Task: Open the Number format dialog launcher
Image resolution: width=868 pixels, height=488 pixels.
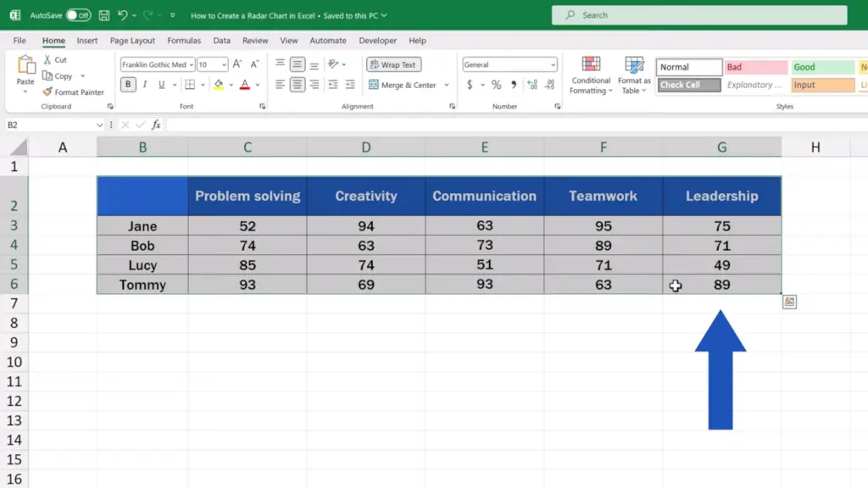Action: 558,106
